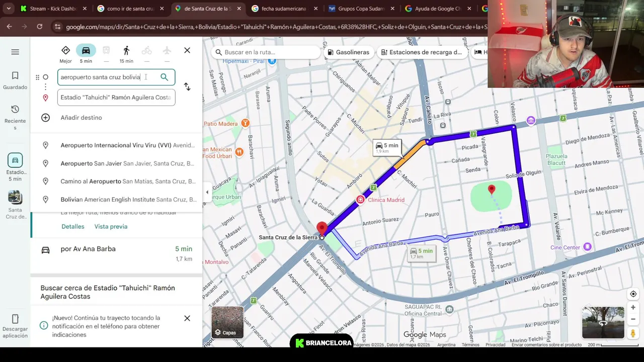Select the walking travel mode
Screen dimensions: 644x362
(126, 54)
